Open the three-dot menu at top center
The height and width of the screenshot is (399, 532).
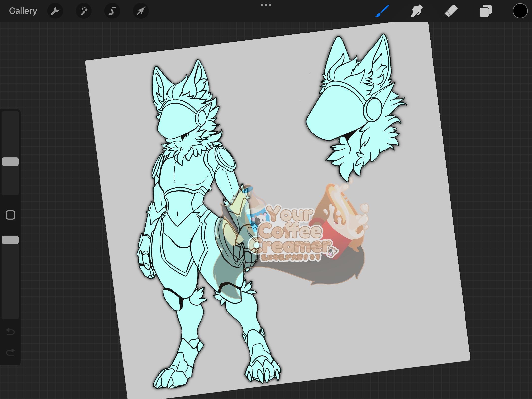coord(266,5)
